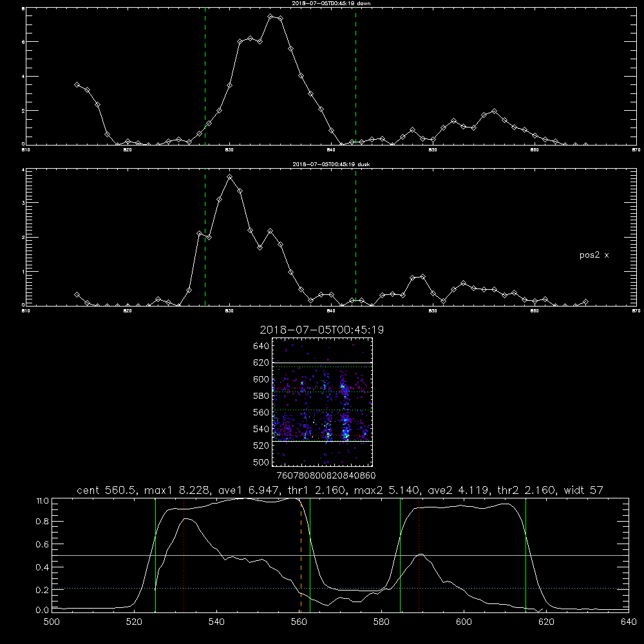Click the solid green boundary line near 563

pos(310,554)
